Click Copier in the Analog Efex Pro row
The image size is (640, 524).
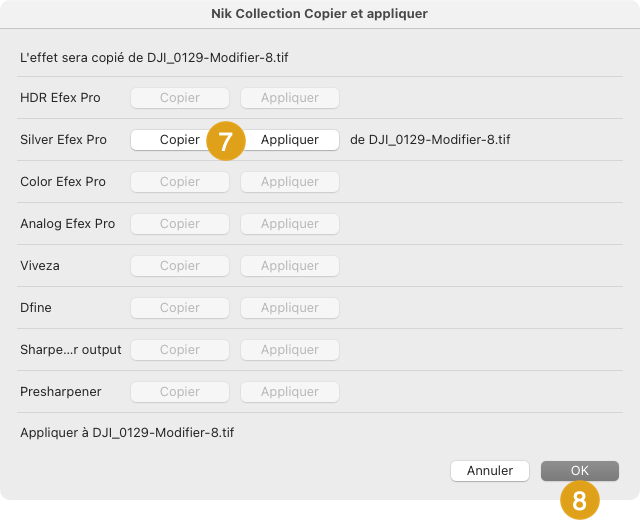pos(180,224)
